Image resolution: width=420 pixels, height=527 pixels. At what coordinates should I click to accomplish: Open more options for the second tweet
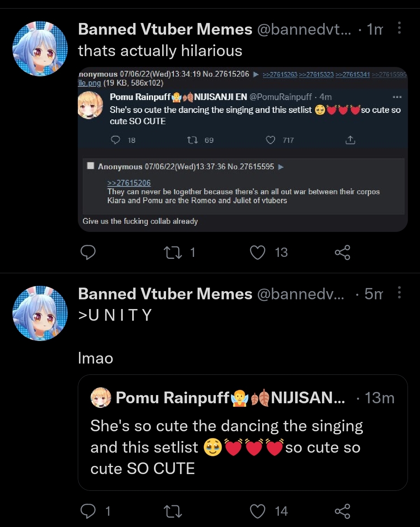click(x=399, y=293)
